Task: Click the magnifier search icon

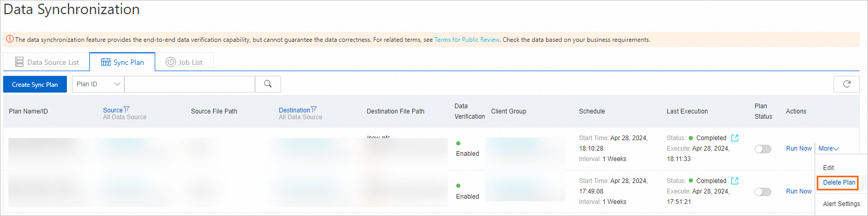Action: 268,84
